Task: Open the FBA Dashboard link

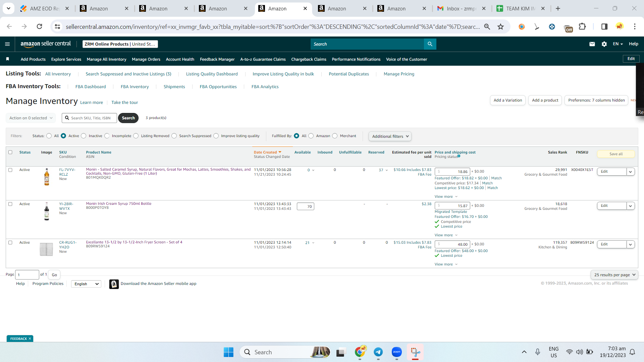Action: (91, 87)
